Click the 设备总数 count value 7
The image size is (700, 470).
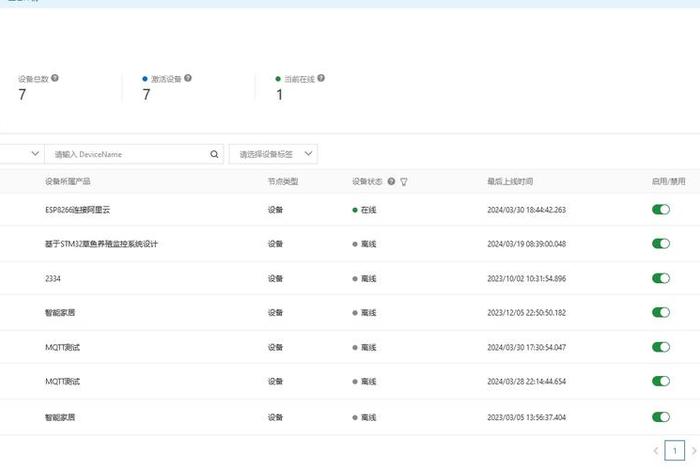click(x=22, y=95)
